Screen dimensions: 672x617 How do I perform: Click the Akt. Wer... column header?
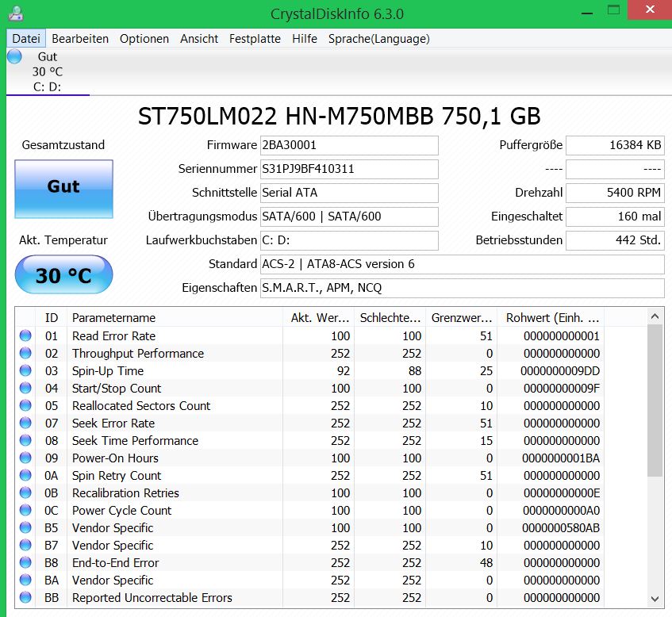[318, 317]
